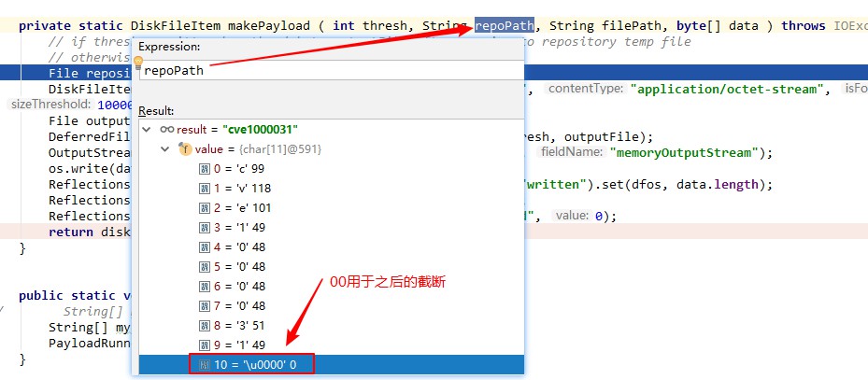Focus the Expression input containing repoPath
868x380 pixels.
click(327, 71)
